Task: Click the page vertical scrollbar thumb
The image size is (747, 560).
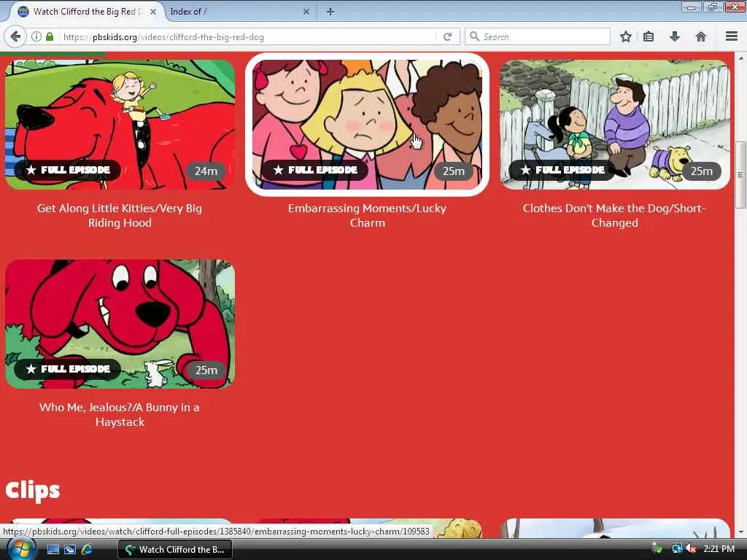Action: [x=740, y=175]
